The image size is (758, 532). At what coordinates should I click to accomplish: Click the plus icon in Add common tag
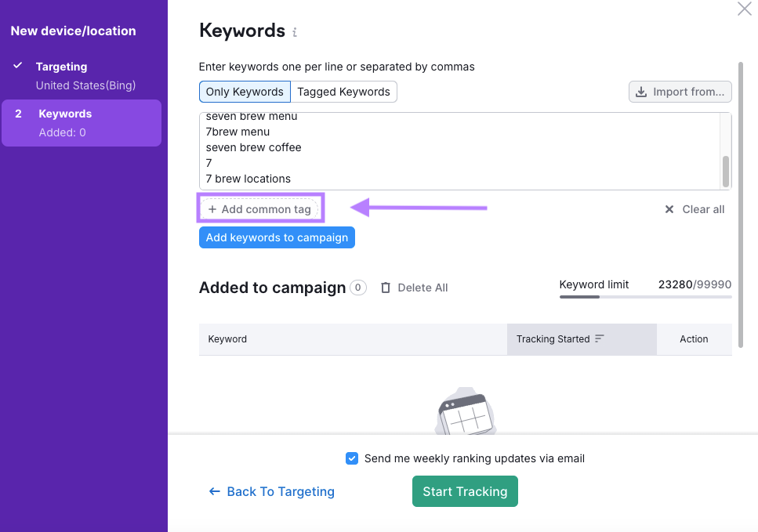(212, 209)
